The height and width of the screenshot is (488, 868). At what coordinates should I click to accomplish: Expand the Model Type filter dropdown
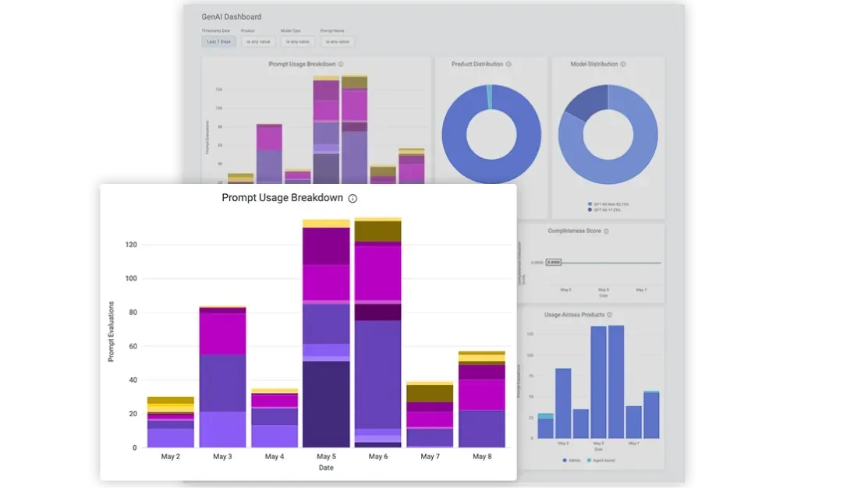(298, 41)
